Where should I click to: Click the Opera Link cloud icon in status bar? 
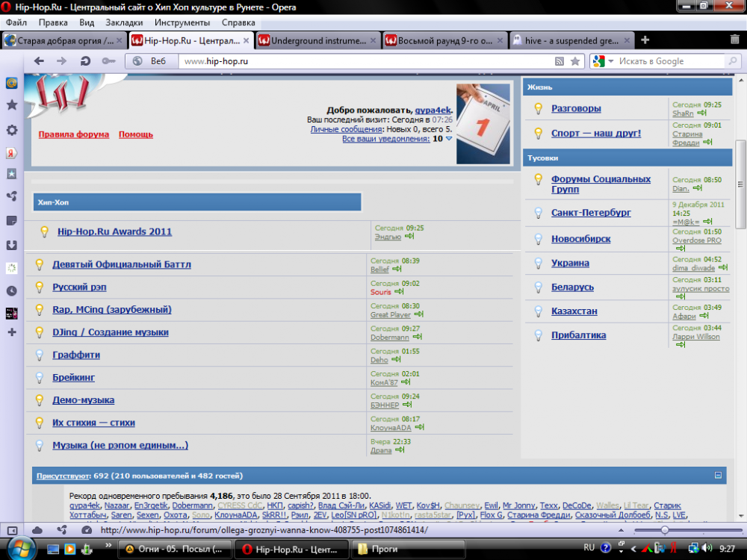tap(37, 530)
